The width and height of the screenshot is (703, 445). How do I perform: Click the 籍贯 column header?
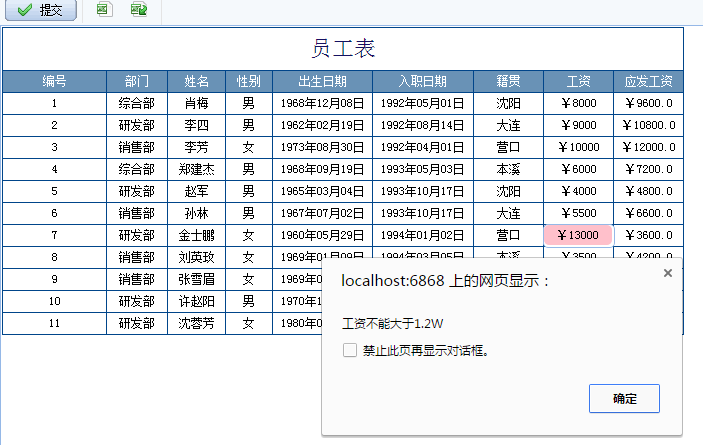coord(508,81)
